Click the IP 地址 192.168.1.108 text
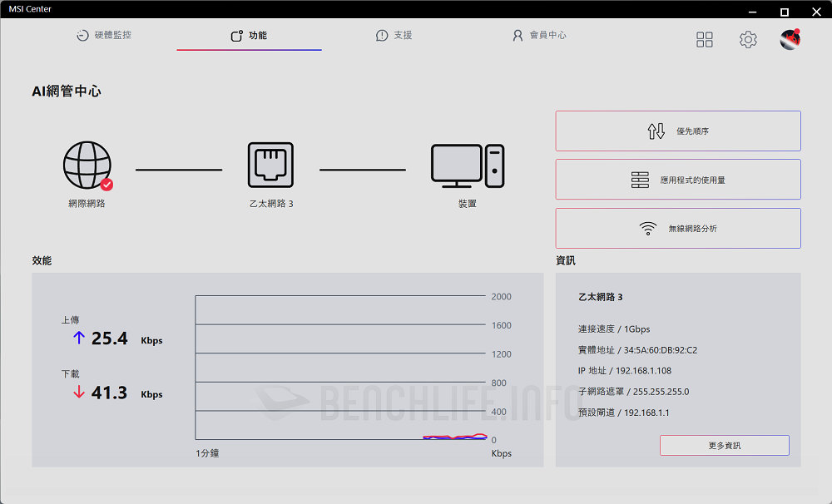This screenshot has width=832, height=504. tap(625, 371)
